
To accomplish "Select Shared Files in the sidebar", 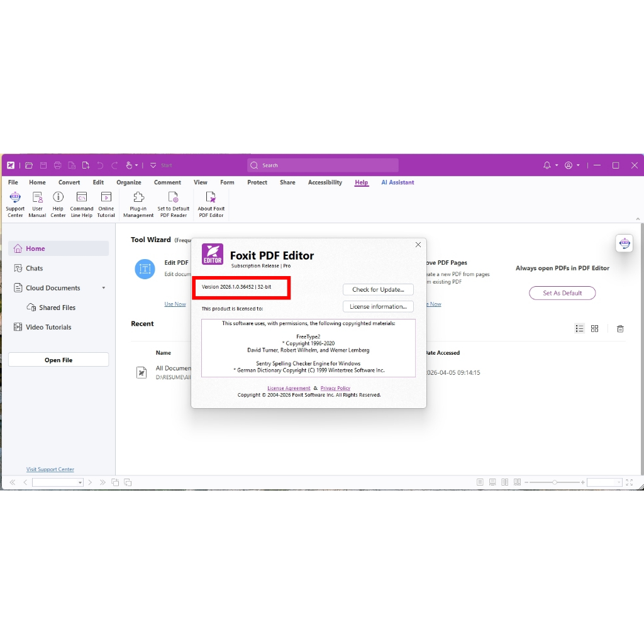I will tap(58, 308).
